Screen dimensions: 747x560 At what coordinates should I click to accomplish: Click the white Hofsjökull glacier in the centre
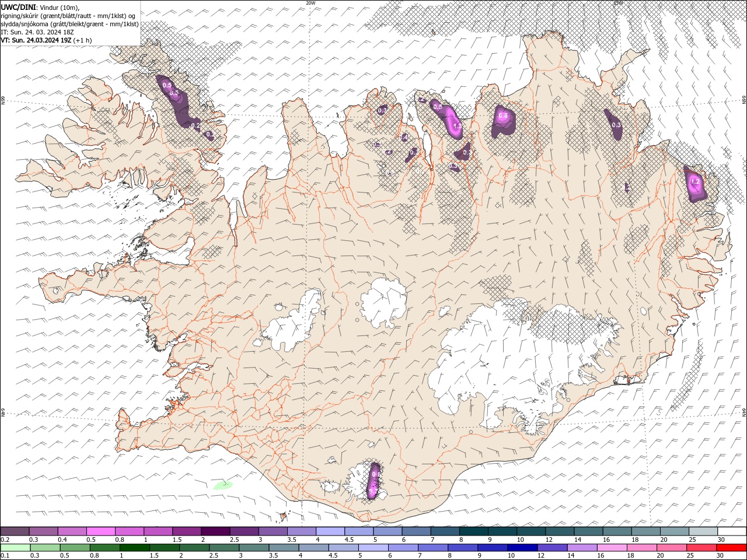(x=384, y=303)
